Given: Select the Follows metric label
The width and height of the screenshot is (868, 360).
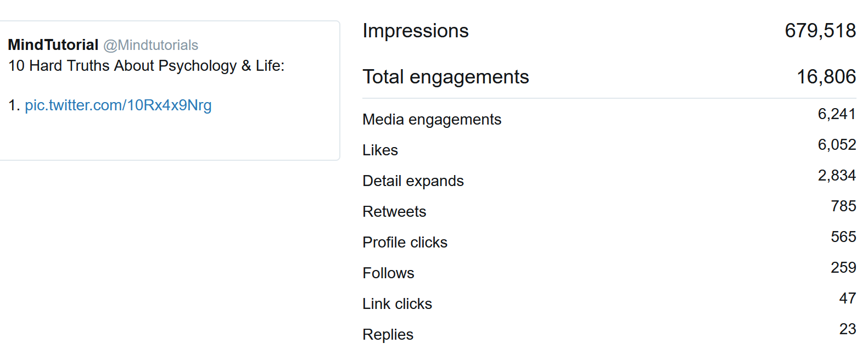Looking at the screenshot, I should tap(388, 273).
